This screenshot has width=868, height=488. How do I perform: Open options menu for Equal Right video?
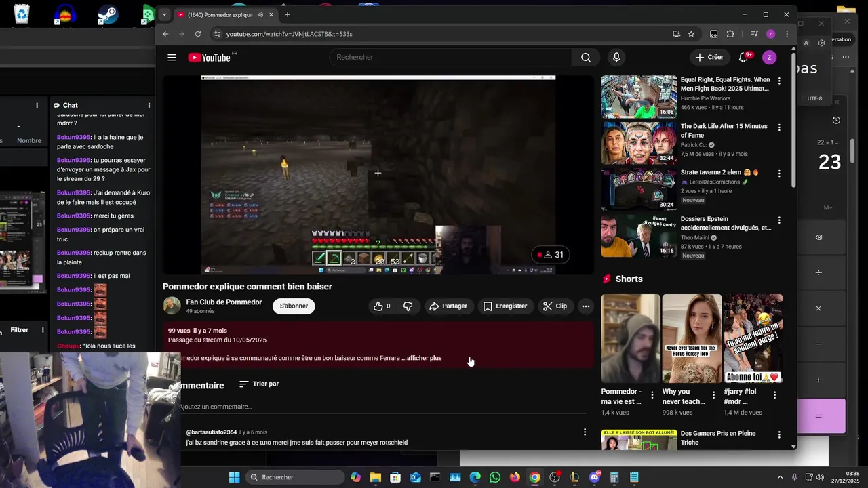[779, 81]
